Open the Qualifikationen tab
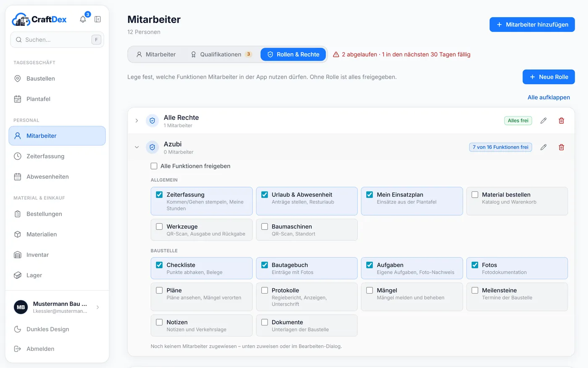The image size is (588, 368). (x=221, y=55)
